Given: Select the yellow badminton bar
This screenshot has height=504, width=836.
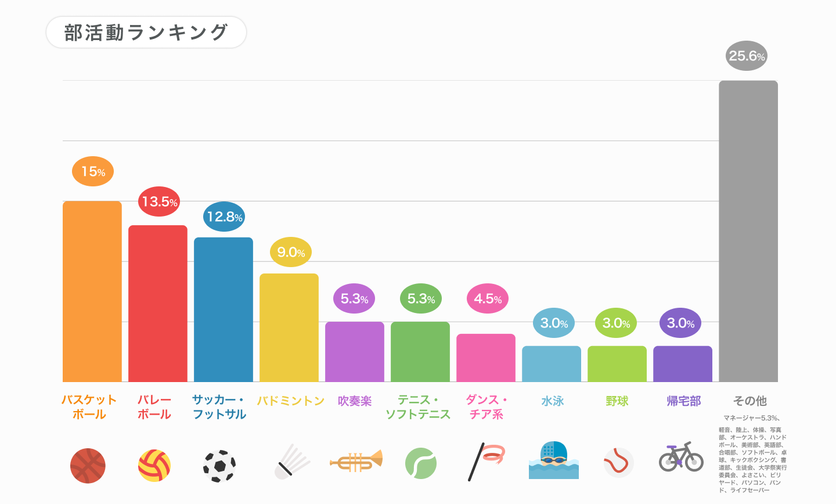Looking at the screenshot, I should [289, 327].
